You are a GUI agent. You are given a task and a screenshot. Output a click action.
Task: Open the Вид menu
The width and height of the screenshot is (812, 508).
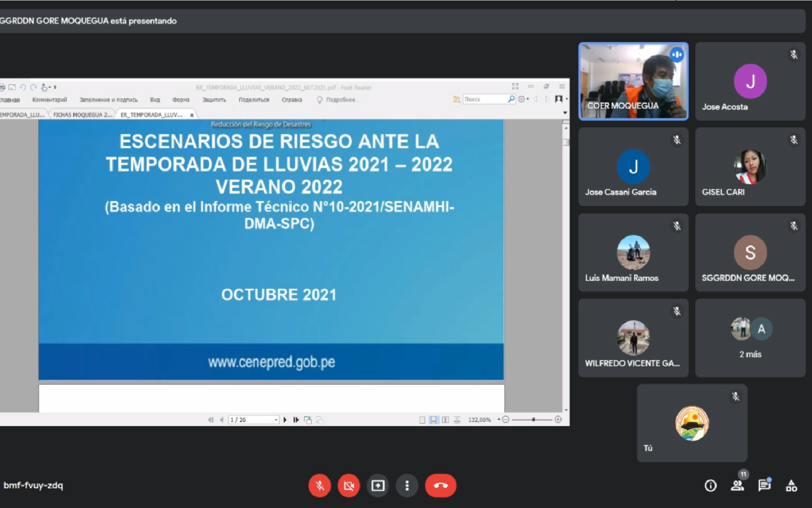coord(155,100)
